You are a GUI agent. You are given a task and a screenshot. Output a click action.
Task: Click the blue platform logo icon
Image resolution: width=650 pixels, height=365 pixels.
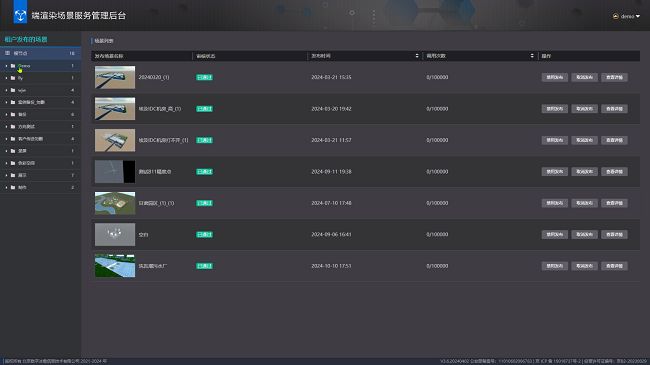tap(20, 12)
